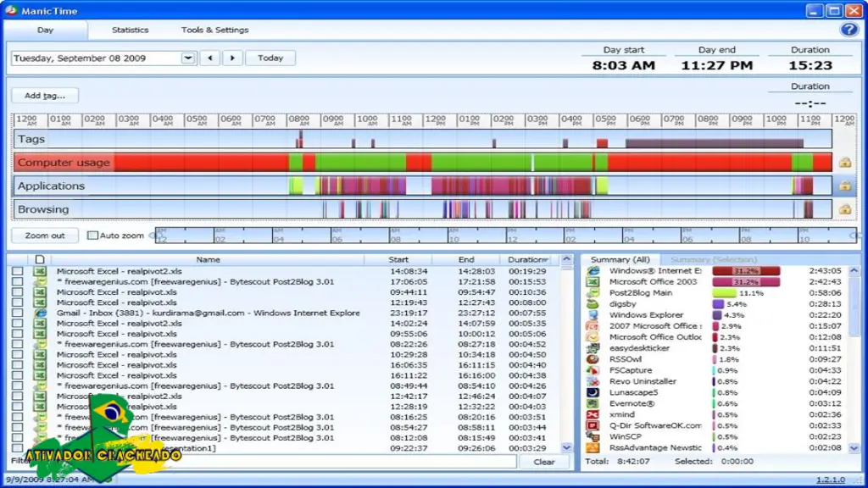
Task: Click the 12:00 PM timeline marker
Action: 437,120
